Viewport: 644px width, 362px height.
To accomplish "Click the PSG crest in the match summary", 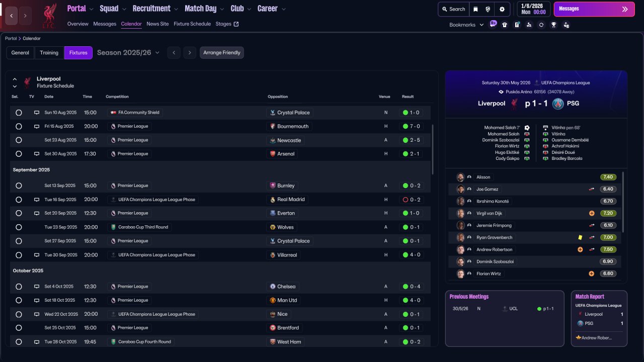I will point(558,104).
